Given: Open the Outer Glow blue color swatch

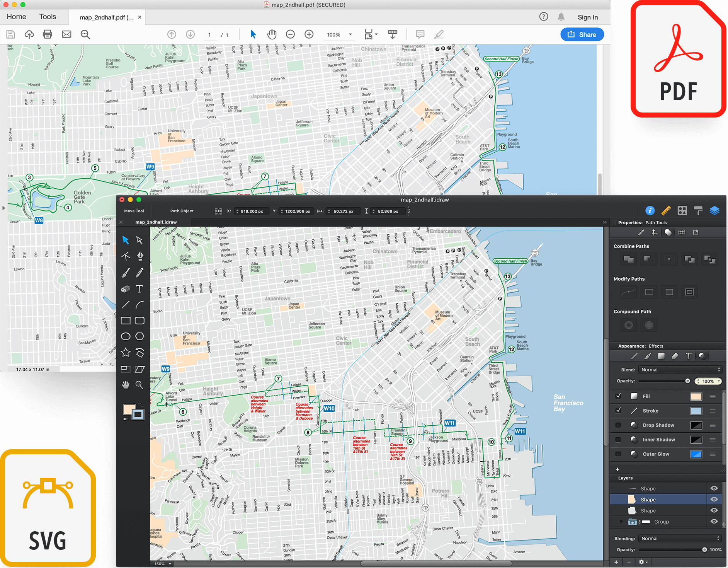Looking at the screenshot, I should pos(696,454).
